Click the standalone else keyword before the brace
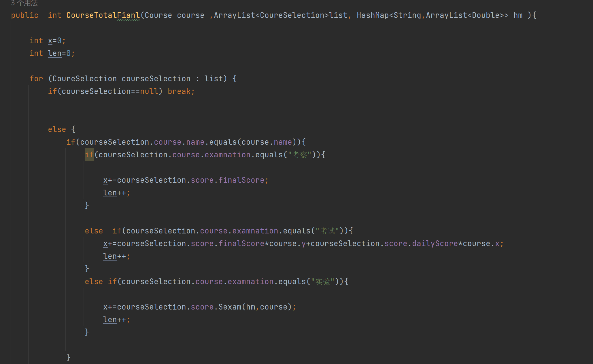593x364 pixels. pos(57,129)
